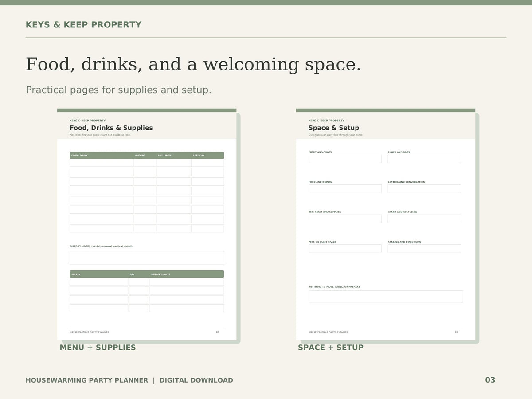The image size is (532, 399).
Task: Click the 'SHOES AND BAGS' entry box
Action: pos(424,159)
